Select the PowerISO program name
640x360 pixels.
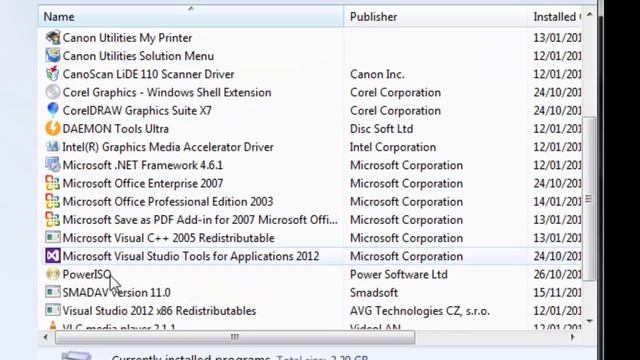tap(87, 274)
